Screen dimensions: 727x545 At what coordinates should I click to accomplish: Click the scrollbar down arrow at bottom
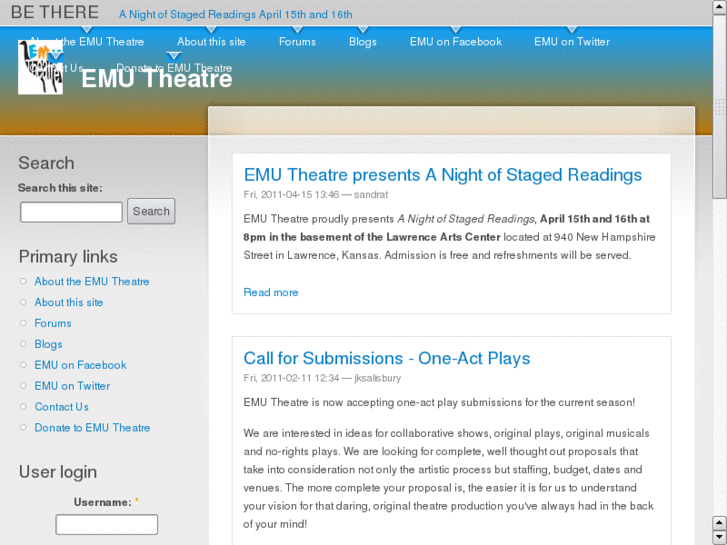pos(720,537)
